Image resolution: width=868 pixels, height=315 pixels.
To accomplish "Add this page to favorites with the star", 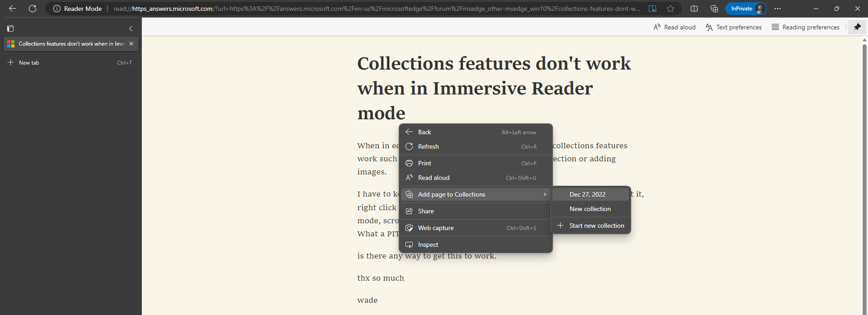I will point(670,9).
